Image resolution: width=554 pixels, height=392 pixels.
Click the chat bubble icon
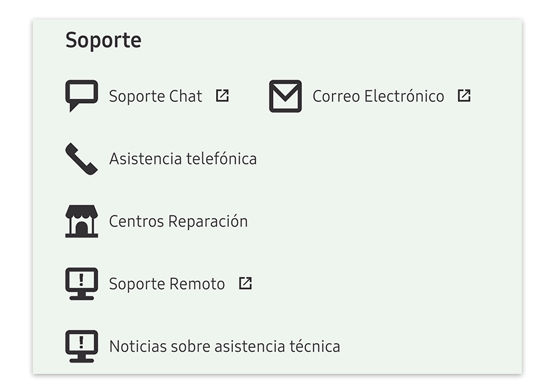pyautogui.click(x=82, y=95)
